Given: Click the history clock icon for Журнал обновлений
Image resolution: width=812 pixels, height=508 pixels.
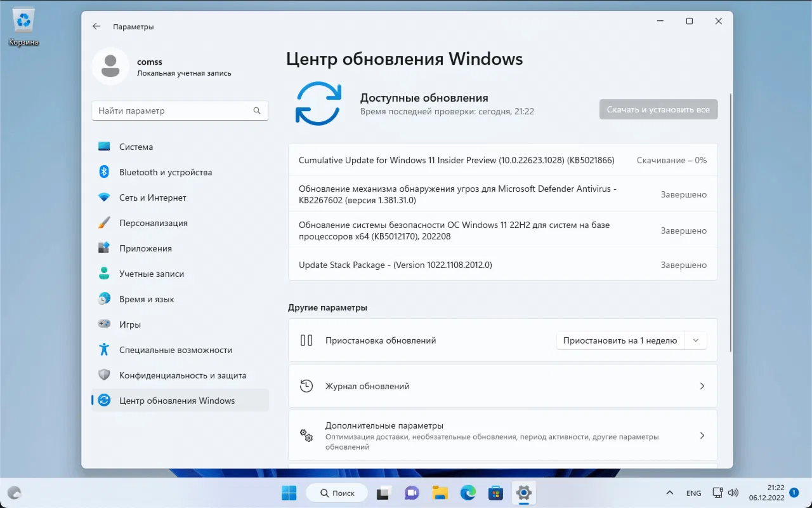Looking at the screenshot, I should point(306,386).
